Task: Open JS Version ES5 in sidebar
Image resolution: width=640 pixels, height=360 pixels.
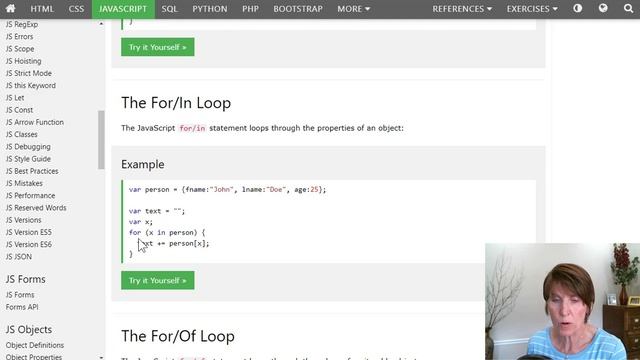Action: pos(29,233)
